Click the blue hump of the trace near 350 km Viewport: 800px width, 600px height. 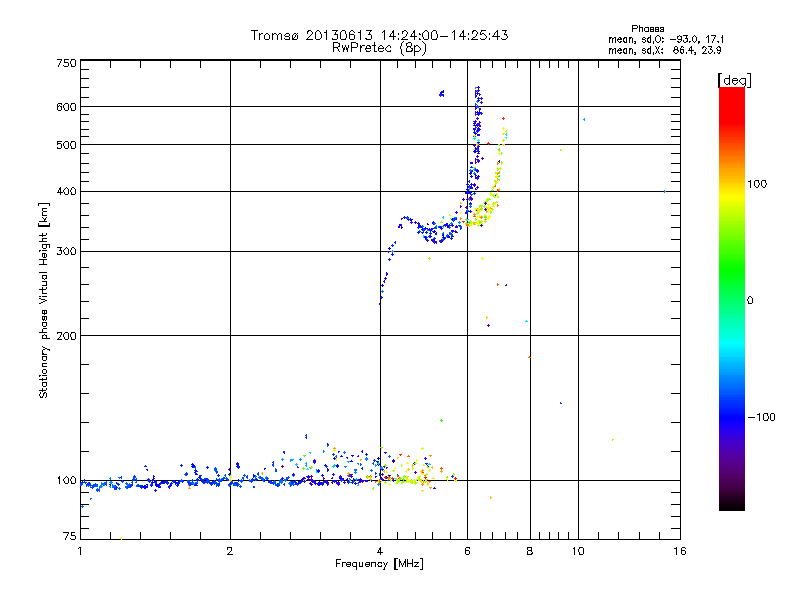[406, 219]
